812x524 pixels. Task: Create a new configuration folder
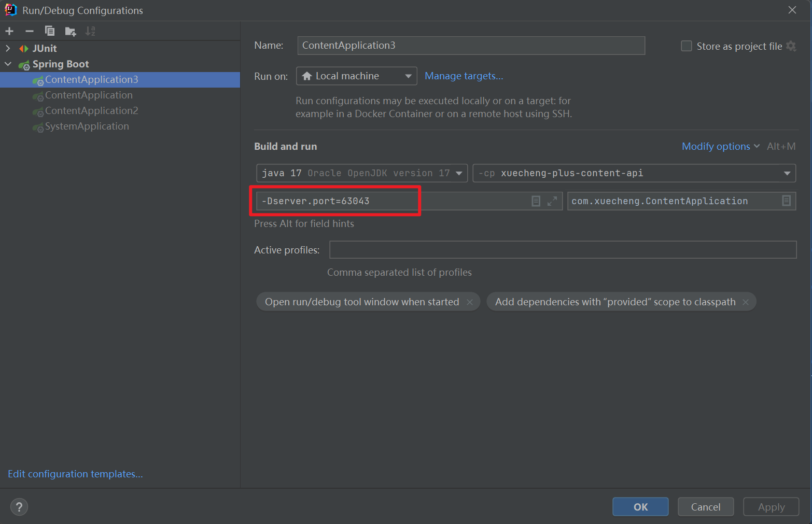71,32
